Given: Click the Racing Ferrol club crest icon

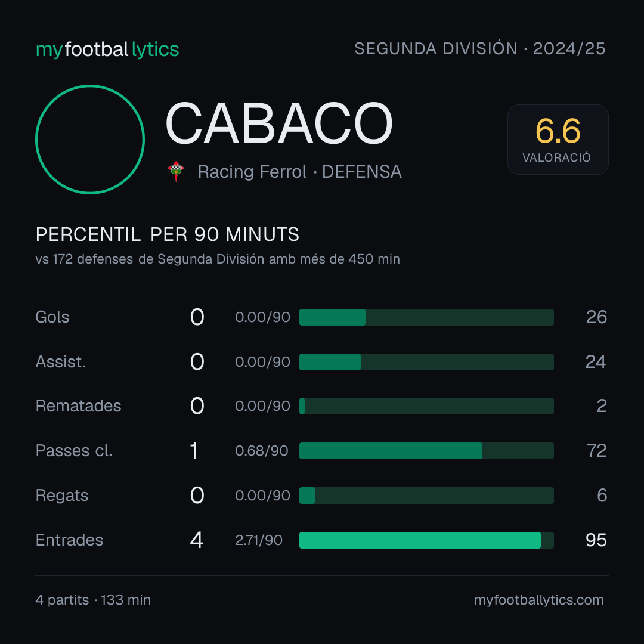Looking at the screenshot, I should [x=176, y=171].
